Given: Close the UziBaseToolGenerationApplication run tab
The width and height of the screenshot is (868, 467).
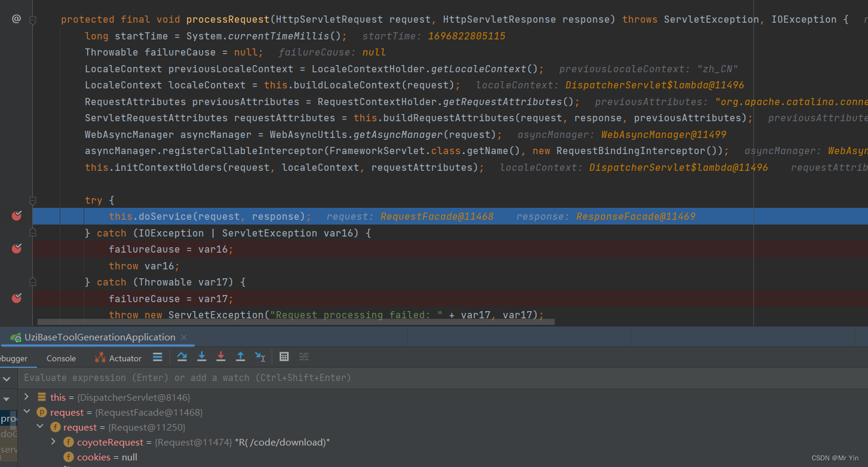Looking at the screenshot, I should pyautogui.click(x=184, y=337).
